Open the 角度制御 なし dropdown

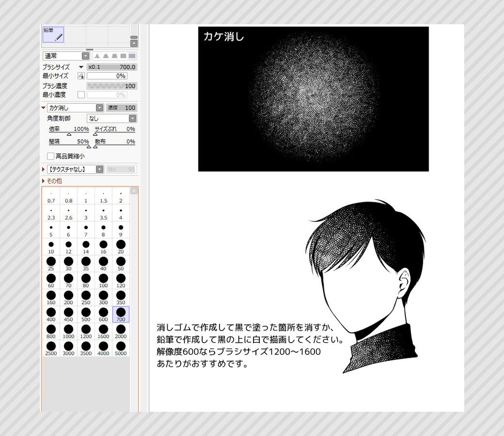click(x=132, y=118)
